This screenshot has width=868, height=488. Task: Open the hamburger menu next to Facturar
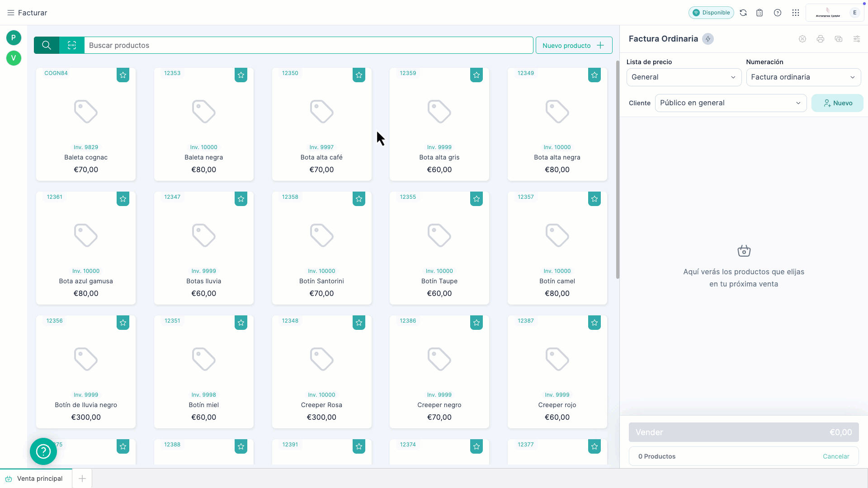[11, 13]
